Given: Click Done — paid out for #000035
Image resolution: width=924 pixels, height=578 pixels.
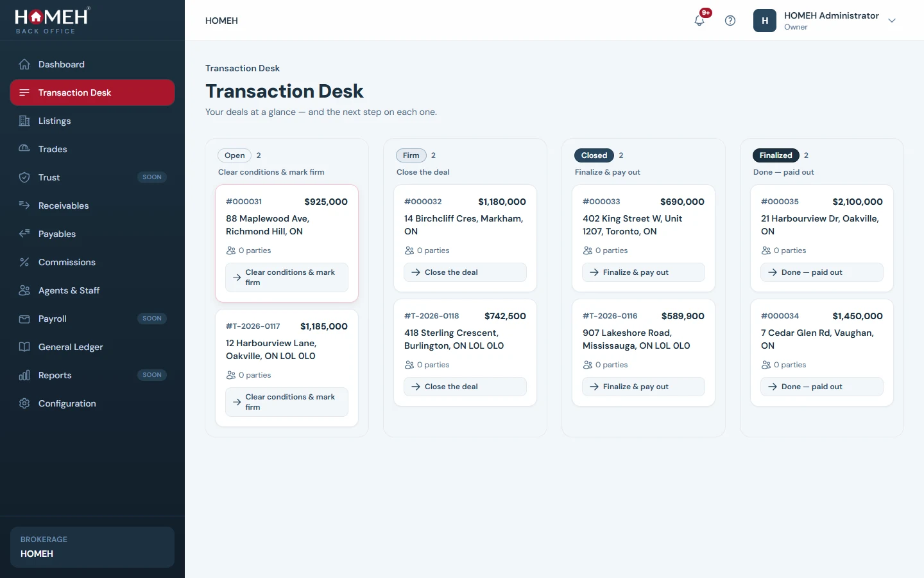Looking at the screenshot, I should point(822,272).
